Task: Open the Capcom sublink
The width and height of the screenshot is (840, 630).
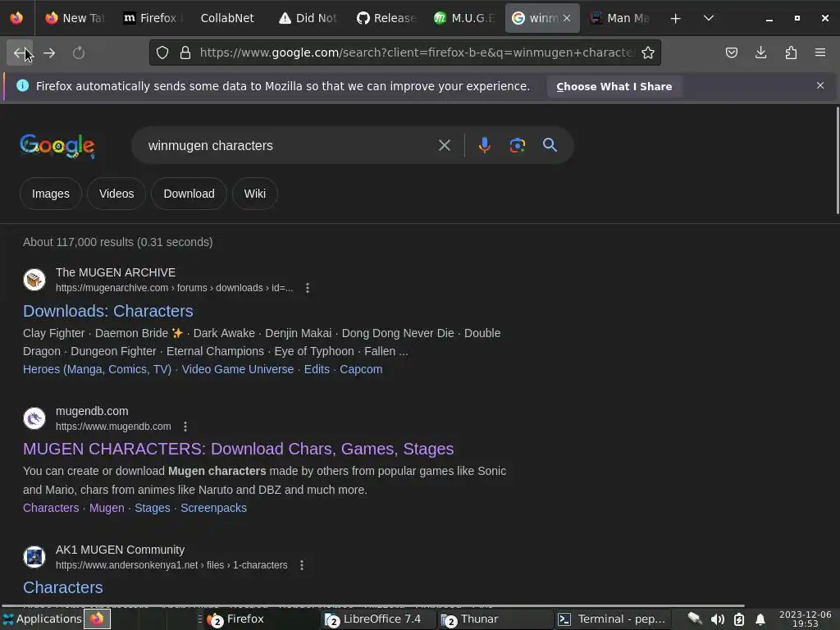Action: tap(361, 369)
